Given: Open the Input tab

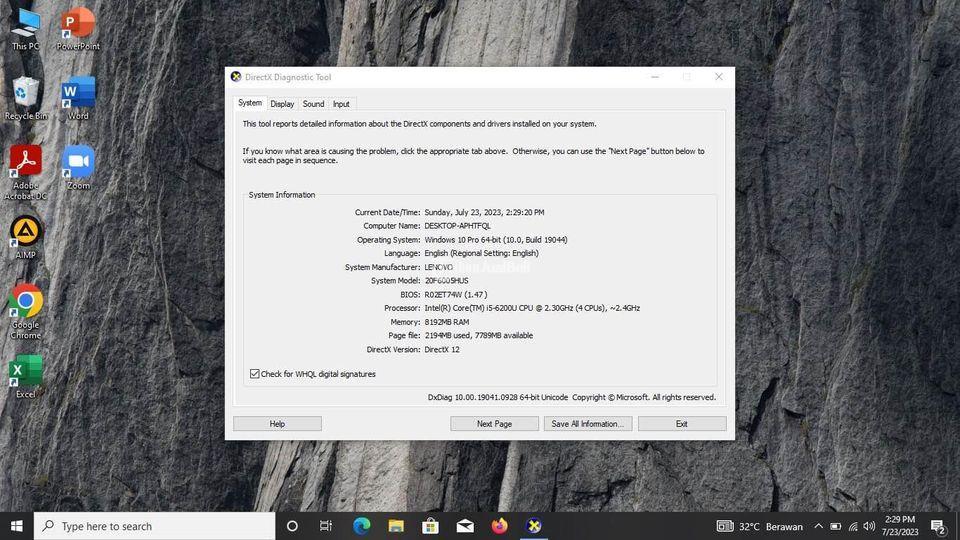Looking at the screenshot, I should [x=341, y=104].
